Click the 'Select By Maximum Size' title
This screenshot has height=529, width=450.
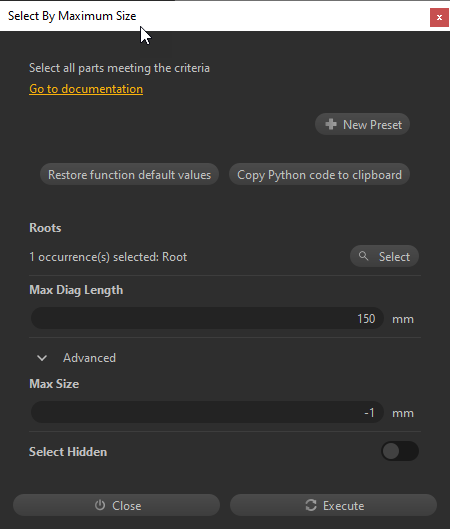point(72,16)
